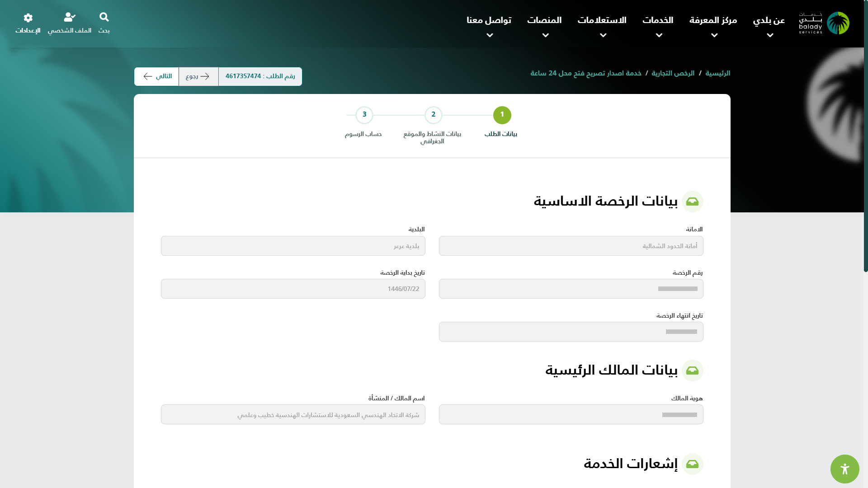The image size is (868, 488).
Task: Click the basic license data section icon
Action: (692, 202)
